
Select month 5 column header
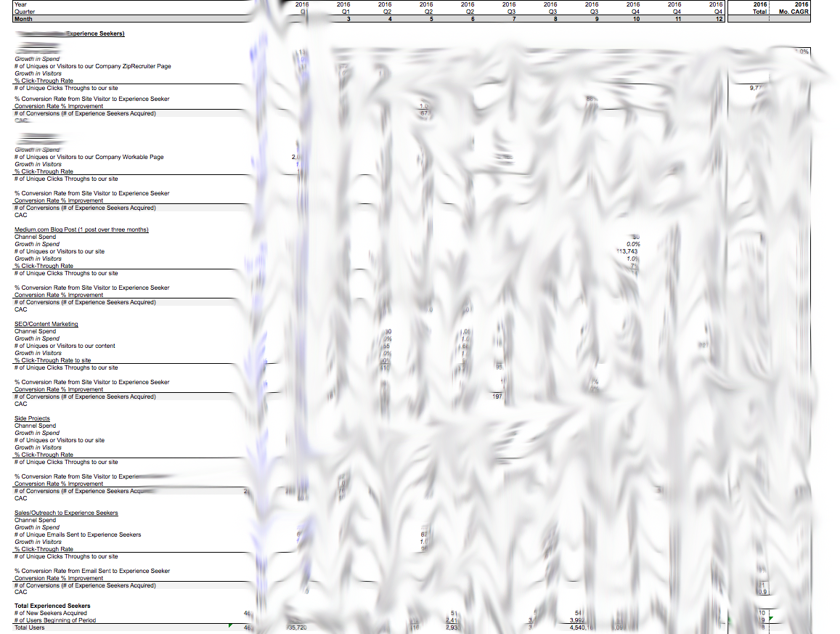(431, 19)
